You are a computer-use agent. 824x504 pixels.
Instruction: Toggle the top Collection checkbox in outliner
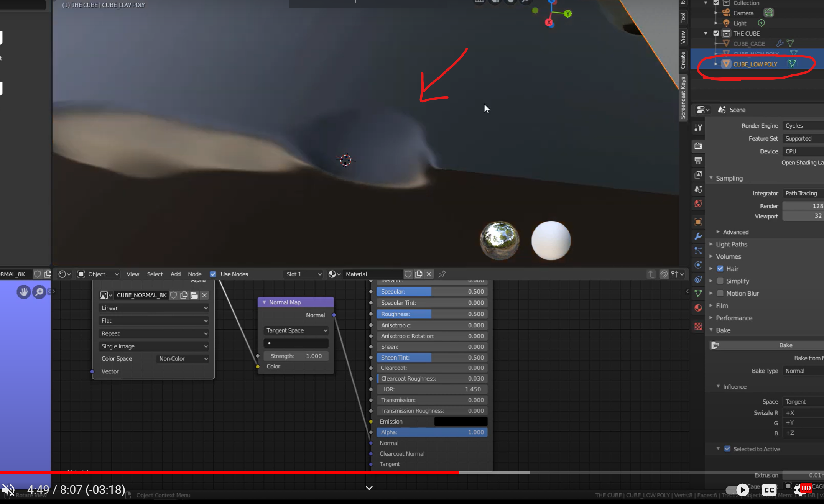pos(716,3)
